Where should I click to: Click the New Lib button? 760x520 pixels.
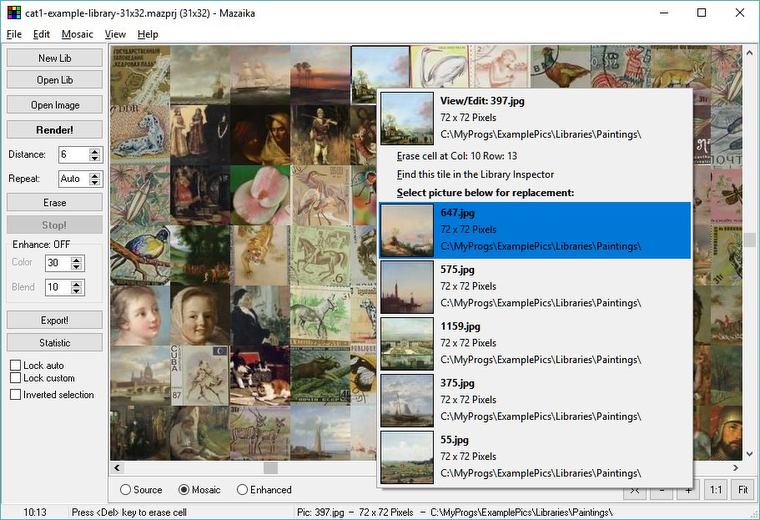pos(54,58)
